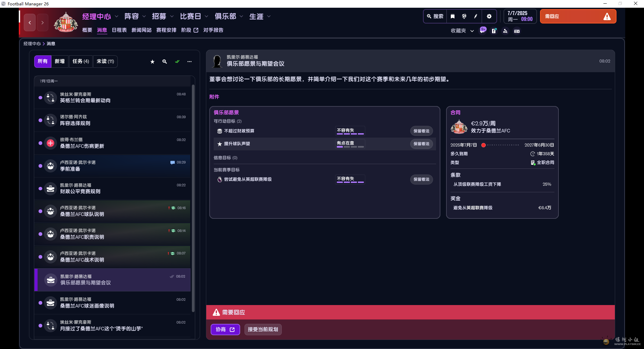The image size is (644, 349).
Task: Expand the 经理中心 dropdown menu
Action: tap(116, 16)
